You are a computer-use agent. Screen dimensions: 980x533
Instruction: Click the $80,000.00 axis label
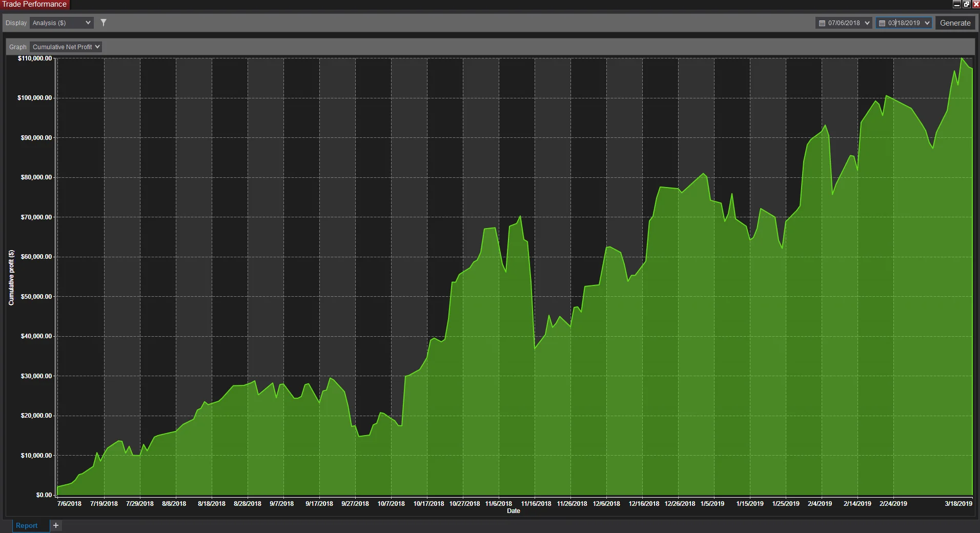point(36,177)
